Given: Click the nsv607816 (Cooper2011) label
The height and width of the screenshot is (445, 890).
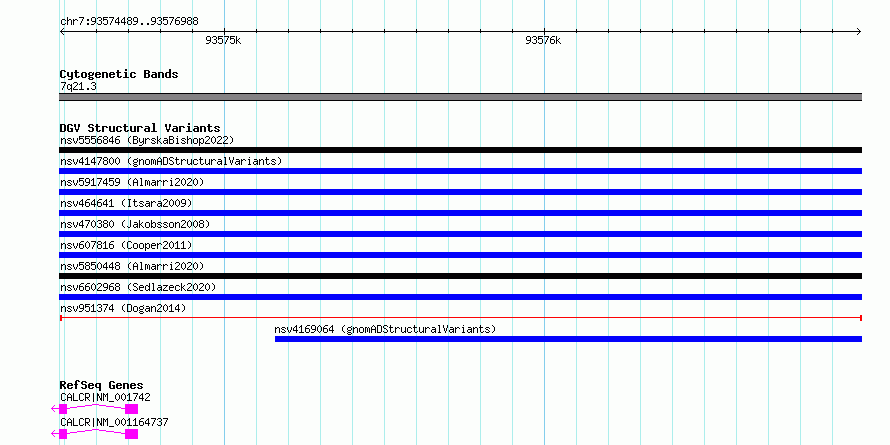Looking at the screenshot, I should click(126, 245).
